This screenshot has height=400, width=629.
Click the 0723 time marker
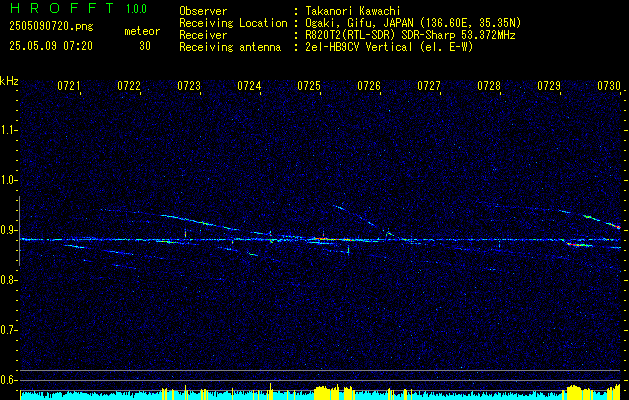click(x=189, y=85)
